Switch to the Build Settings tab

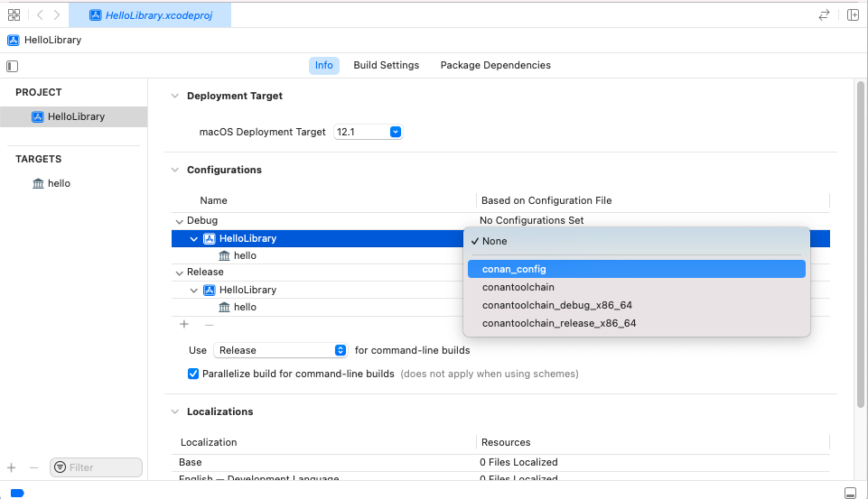pyautogui.click(x=387, y=65)
